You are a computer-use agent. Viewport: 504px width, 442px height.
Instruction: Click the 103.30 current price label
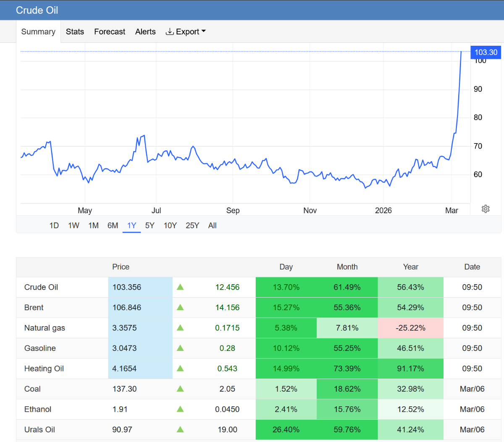486,52
